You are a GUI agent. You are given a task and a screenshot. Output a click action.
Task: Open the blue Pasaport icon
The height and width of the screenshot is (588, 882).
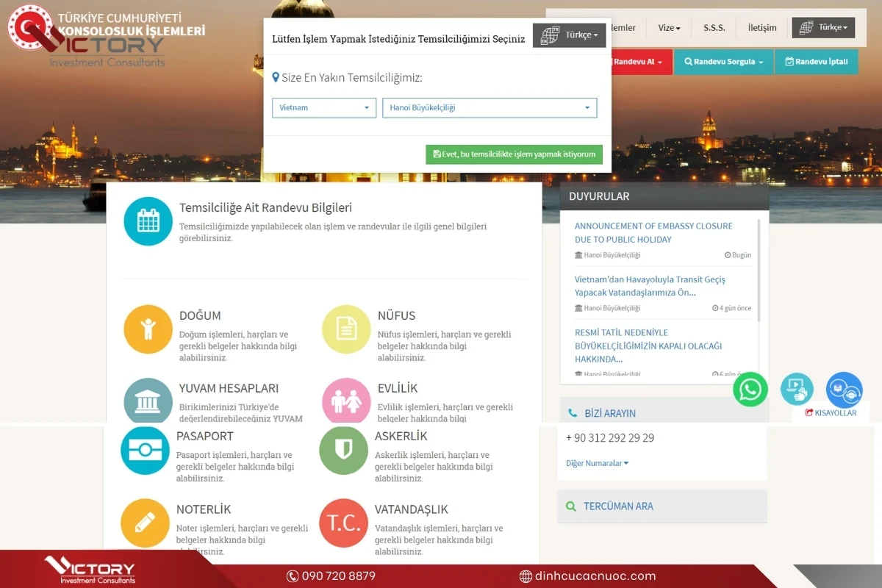tap(145, 451)
